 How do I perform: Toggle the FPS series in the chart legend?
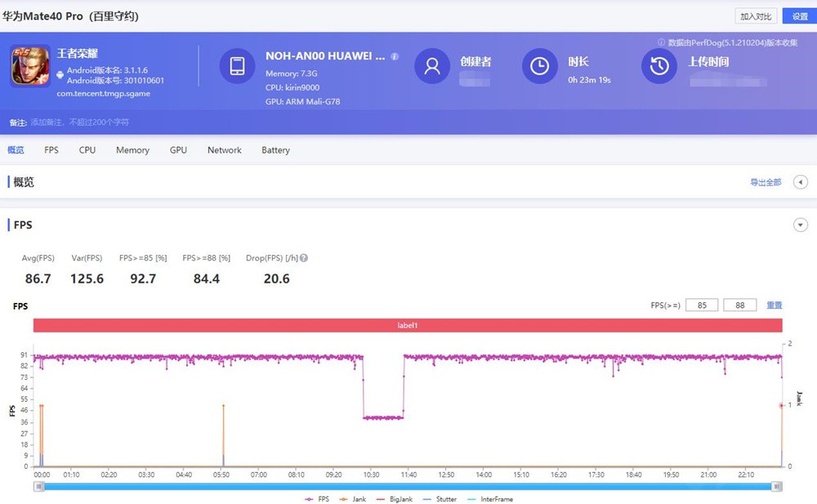317,499
